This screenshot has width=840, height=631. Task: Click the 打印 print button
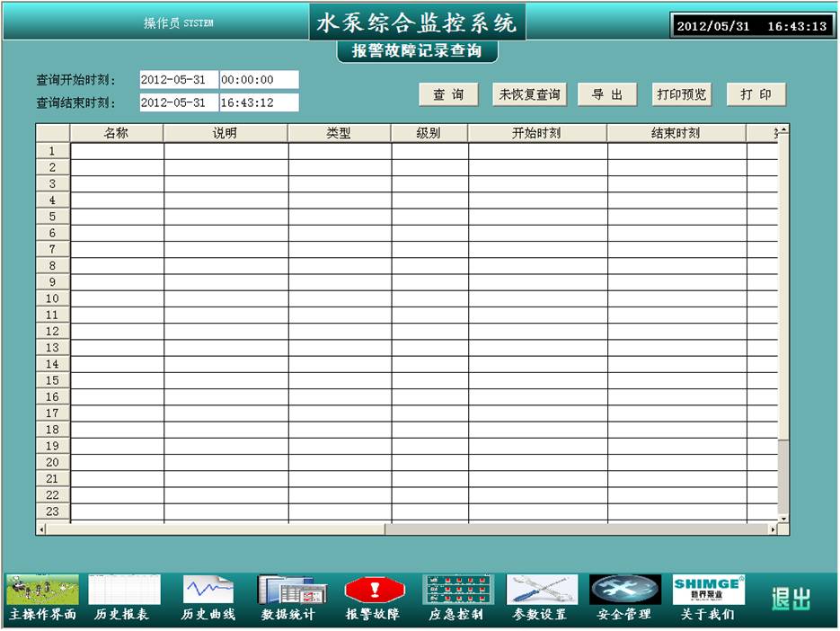[756, 95]
